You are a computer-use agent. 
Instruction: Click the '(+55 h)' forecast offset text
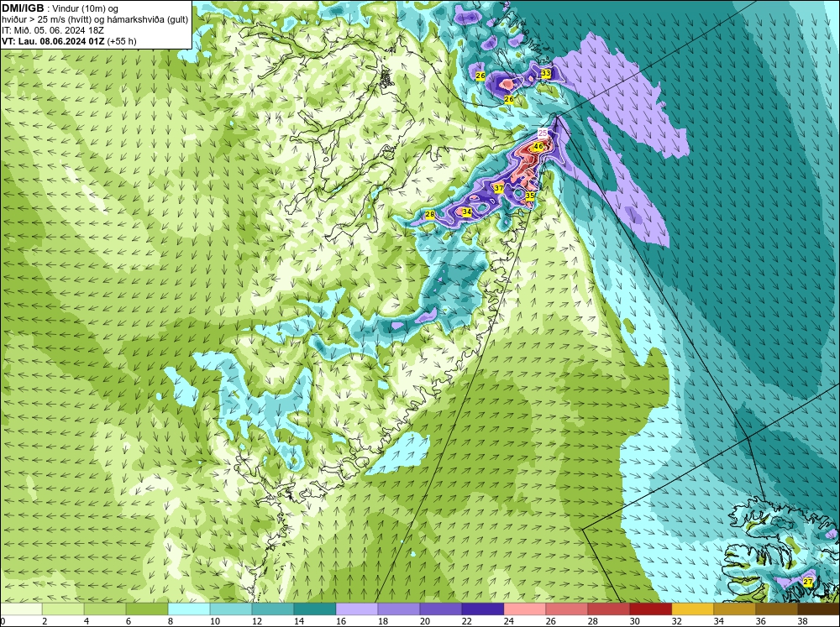pyautogui.click(x=122, y=41)
